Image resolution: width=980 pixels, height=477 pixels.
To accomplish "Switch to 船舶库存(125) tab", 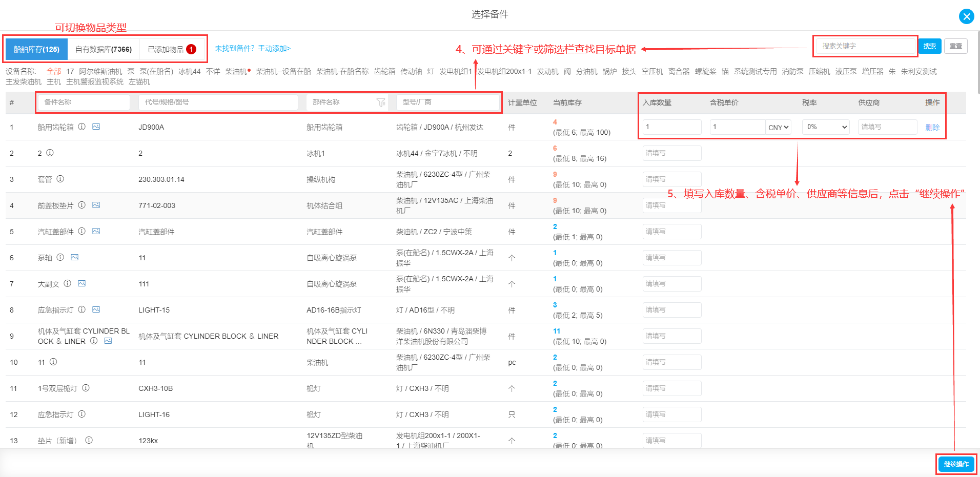I will coord(36,49).
